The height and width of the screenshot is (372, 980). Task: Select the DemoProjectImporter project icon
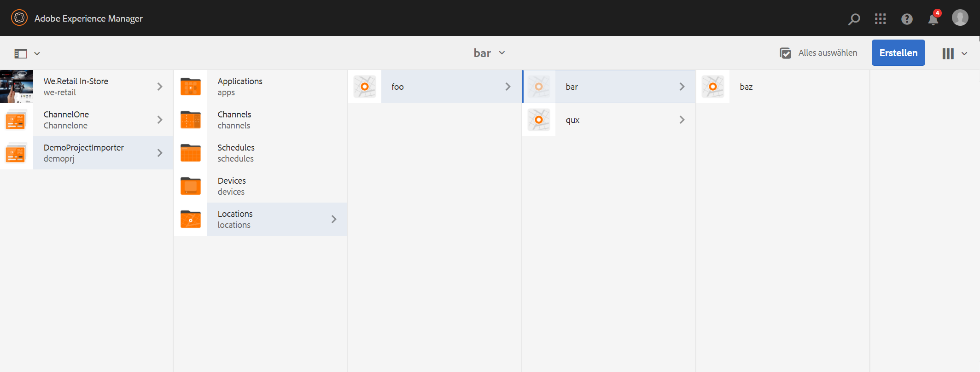click(17, 153)
